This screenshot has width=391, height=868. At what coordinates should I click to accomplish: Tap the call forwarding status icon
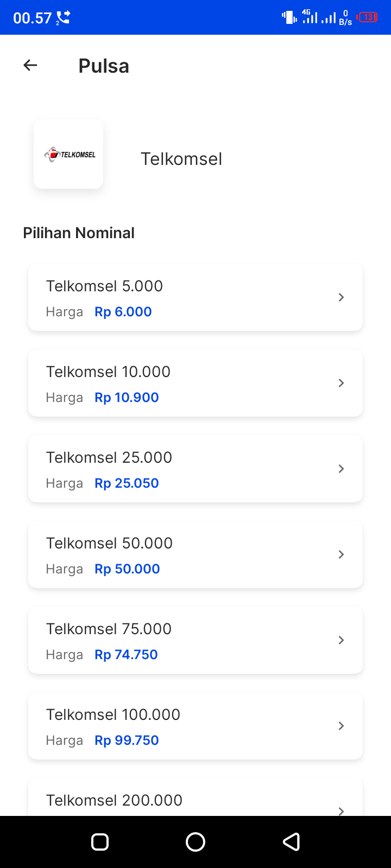tap(63, 18)
